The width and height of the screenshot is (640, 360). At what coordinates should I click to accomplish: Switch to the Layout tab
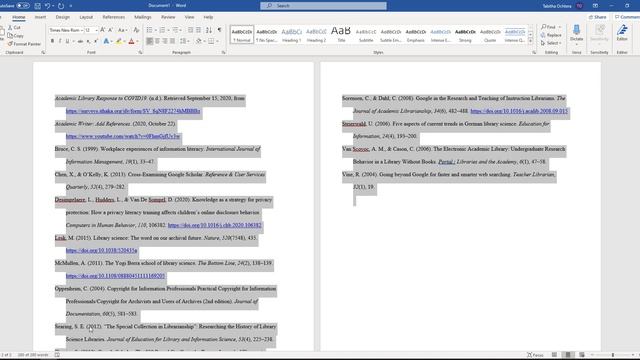pyautogui.click(x=86, y=17)
